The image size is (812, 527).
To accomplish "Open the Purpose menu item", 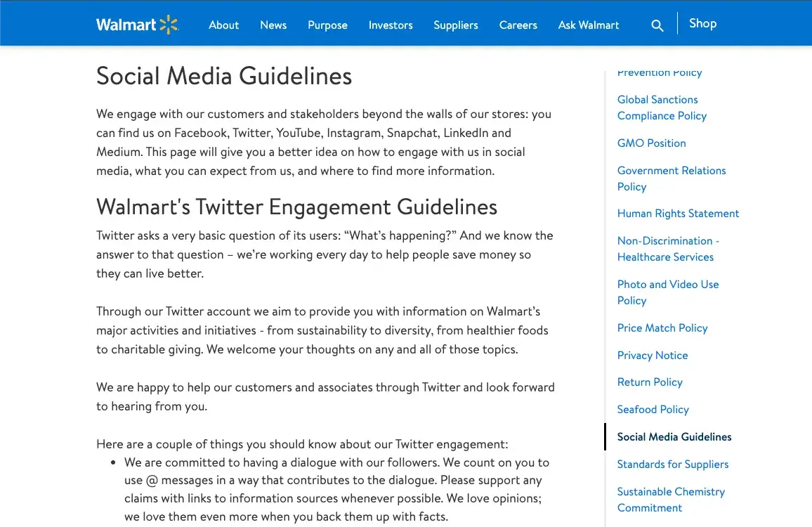I will click(327, 25).
